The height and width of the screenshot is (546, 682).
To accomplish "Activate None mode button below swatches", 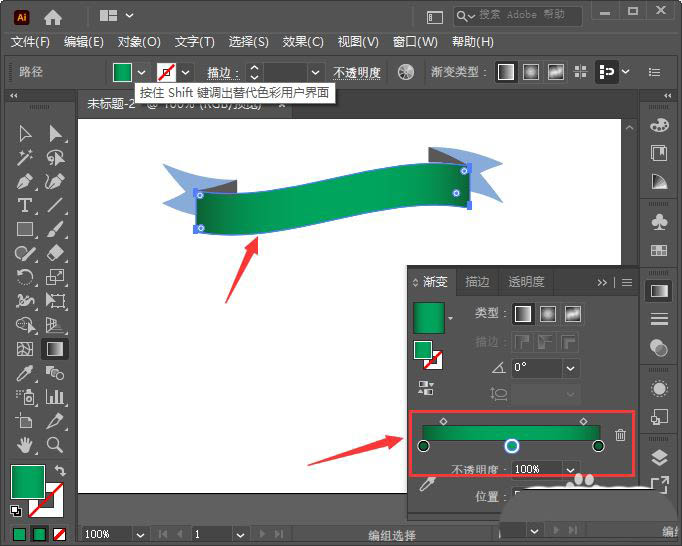I will click(60, 534).
